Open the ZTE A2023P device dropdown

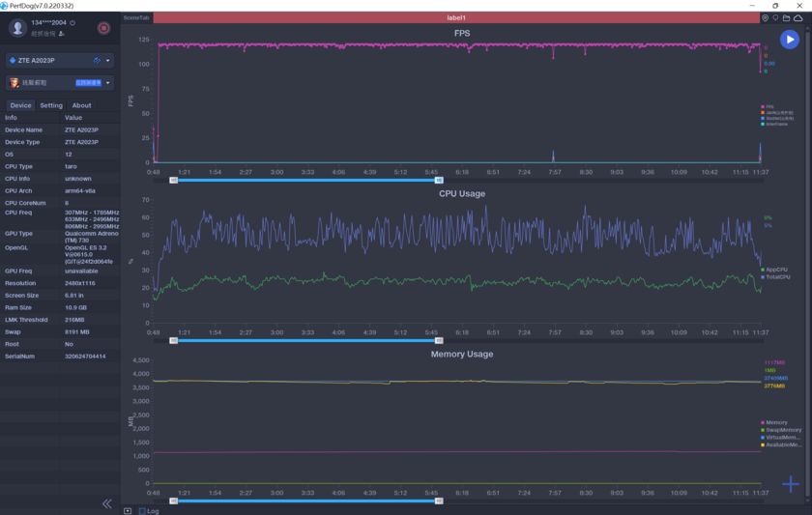point(107,61)
